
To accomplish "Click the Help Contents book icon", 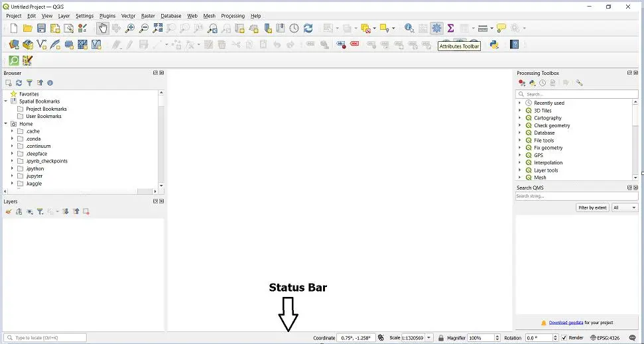I will pyautogui.click(x=514, y=44).
